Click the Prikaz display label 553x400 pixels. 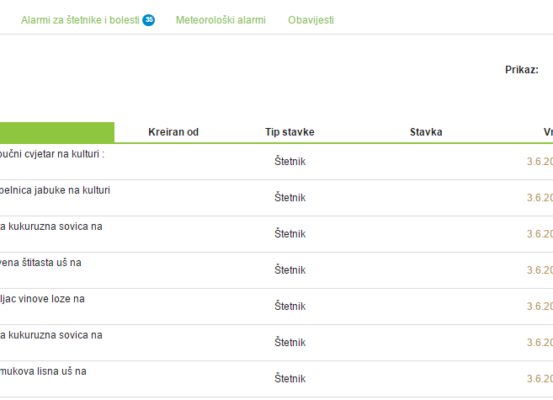tap(522, 70)
